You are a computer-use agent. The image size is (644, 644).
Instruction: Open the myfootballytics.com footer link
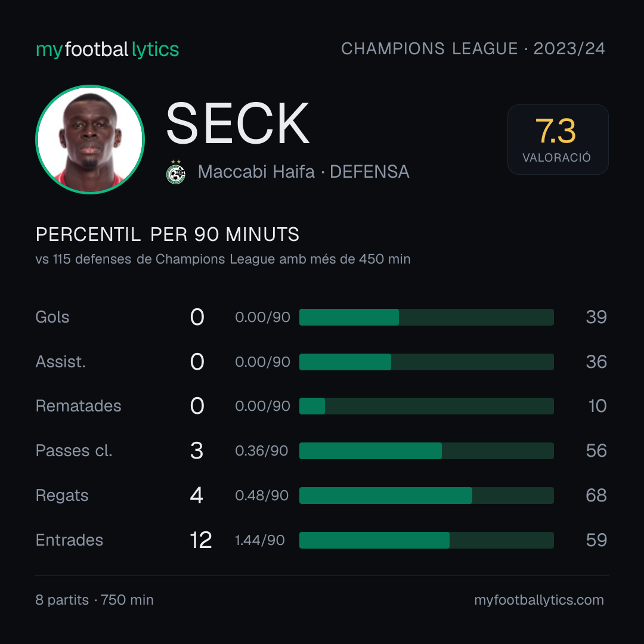pos(539,600)
